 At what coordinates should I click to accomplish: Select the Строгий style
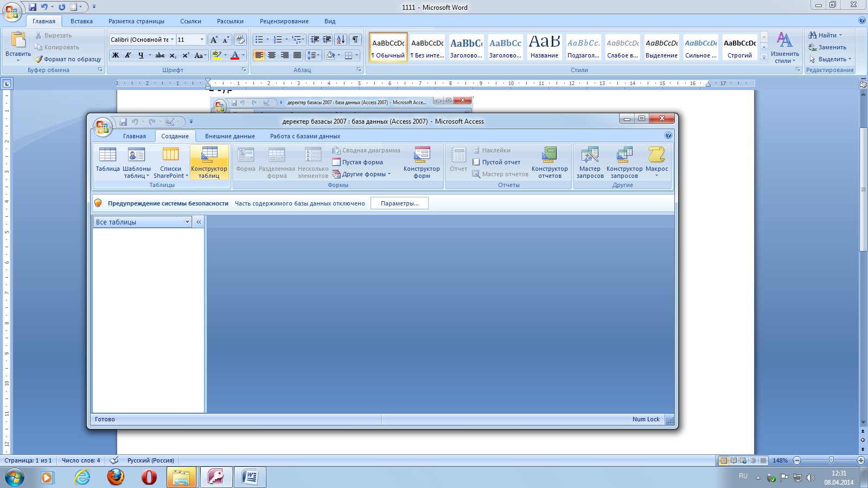pos(739,47)
